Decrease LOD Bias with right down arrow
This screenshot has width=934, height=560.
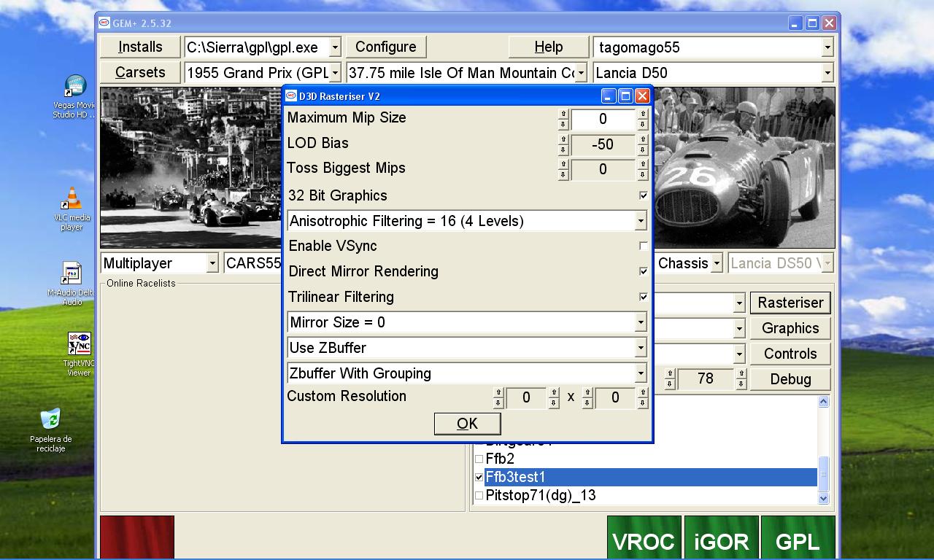click(643, 150)
